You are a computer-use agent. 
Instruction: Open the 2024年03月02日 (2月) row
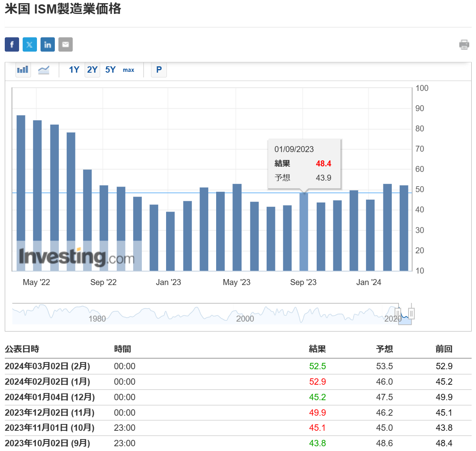[48, 366]
